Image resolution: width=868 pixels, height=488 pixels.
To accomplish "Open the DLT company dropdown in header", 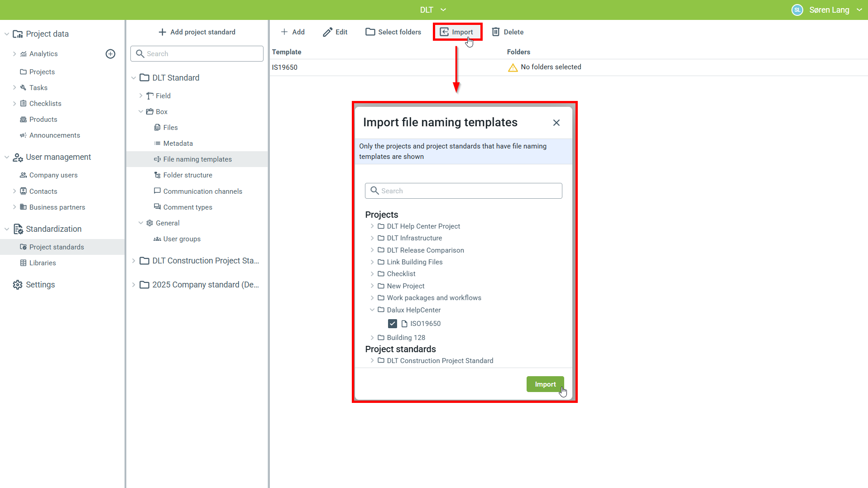I will [433, 10].
